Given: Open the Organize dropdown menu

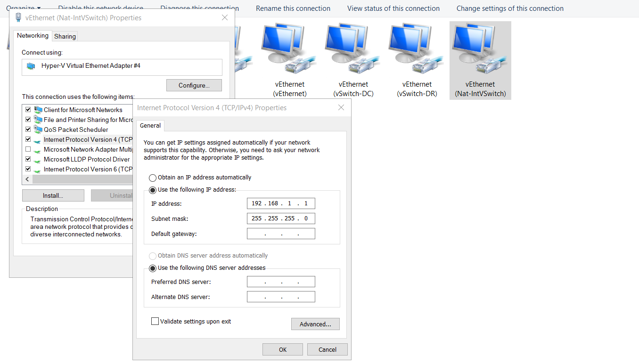Looking at the screenshot, I should (x=23, y=8).
